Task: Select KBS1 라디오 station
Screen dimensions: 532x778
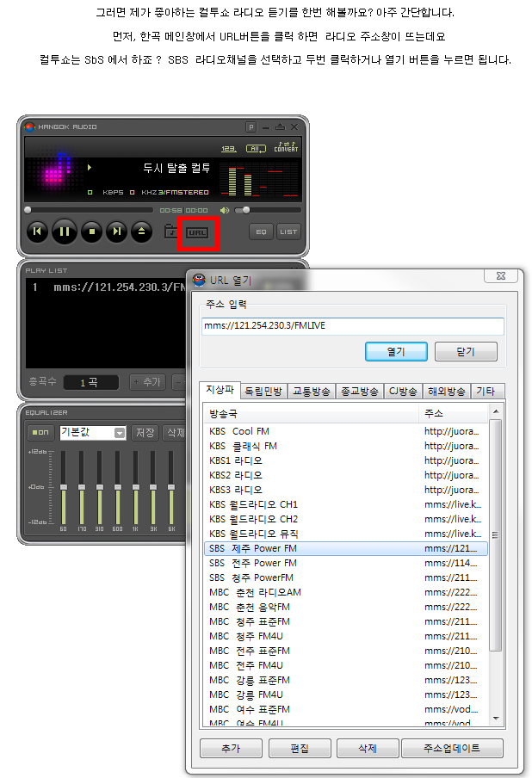Action: (346, 460)
